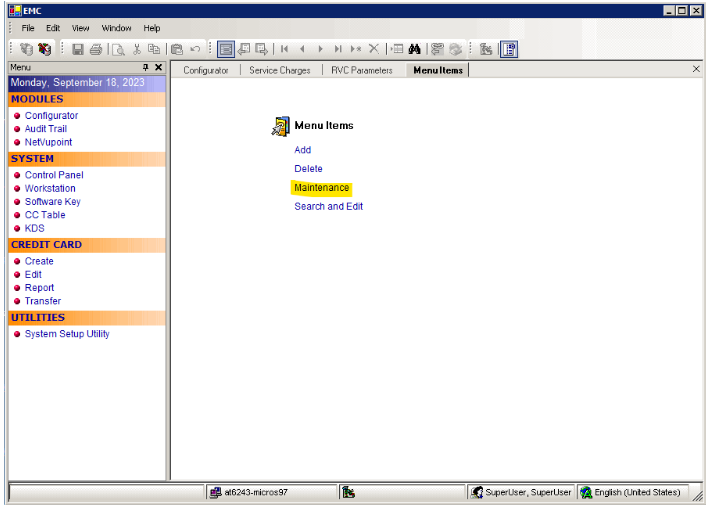
Task: Pin the Menu side panel
Action: [x=145, y=67]
